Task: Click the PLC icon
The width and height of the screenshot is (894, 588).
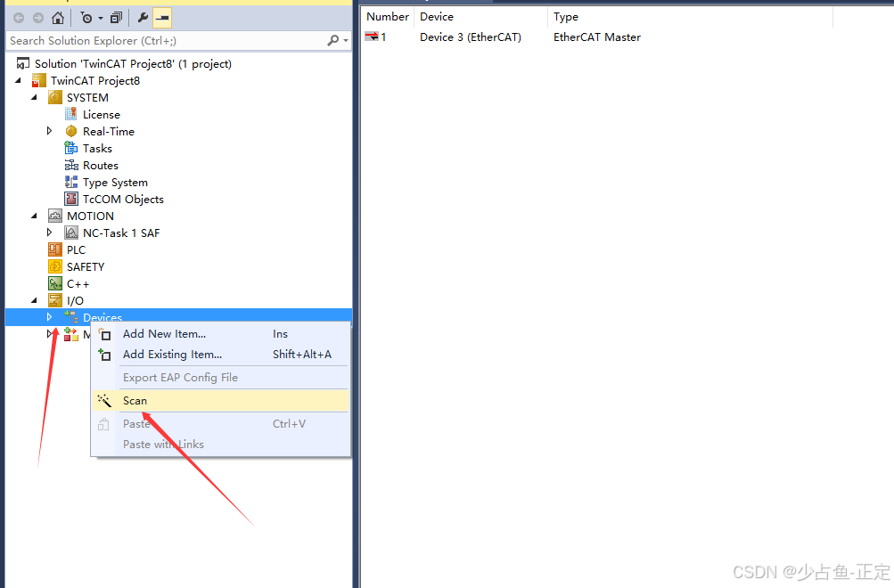Action: click(x=55, y=249)
